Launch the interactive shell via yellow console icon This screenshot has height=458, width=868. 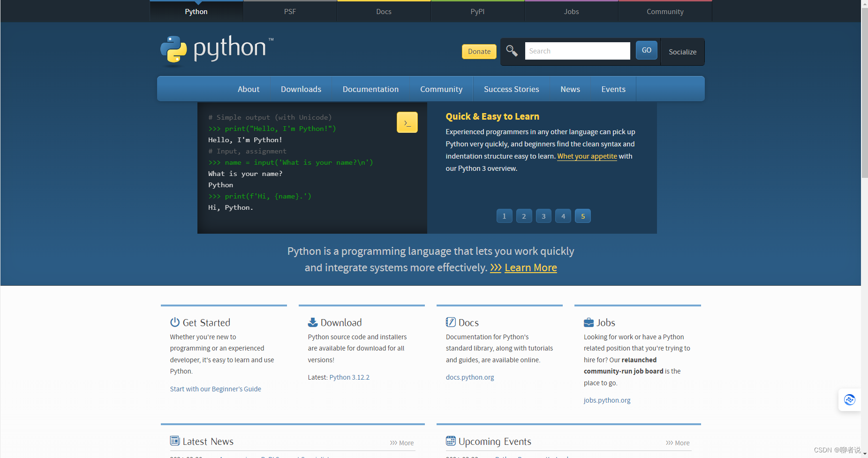(x=406, y=122)
